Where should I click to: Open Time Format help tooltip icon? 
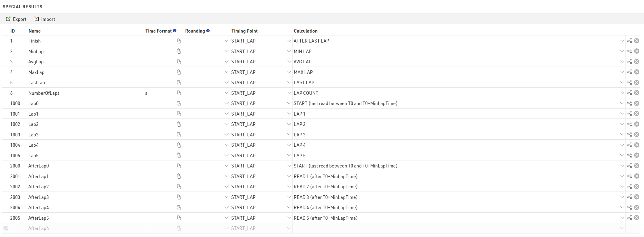[175, 31]
